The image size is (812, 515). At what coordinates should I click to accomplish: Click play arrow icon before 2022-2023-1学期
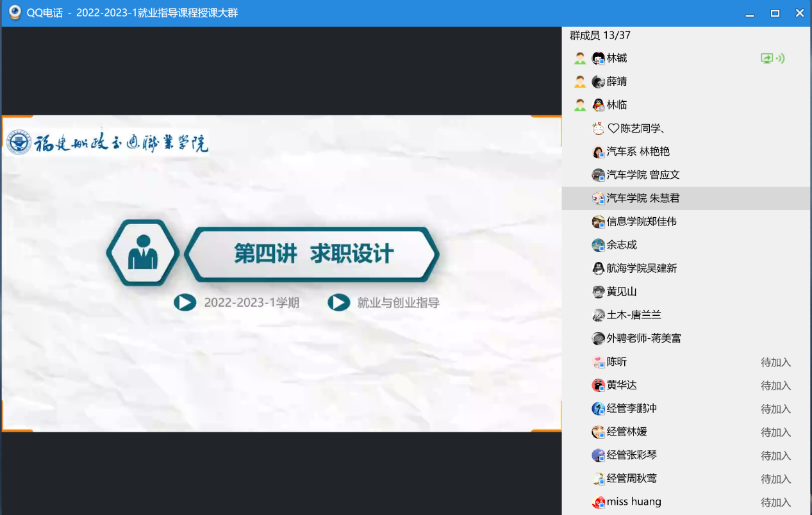[185, 302]
